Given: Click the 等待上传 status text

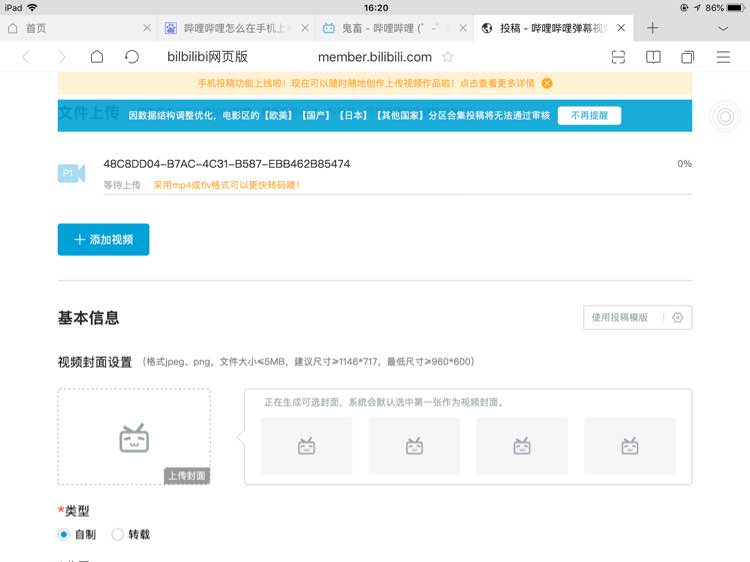Looking at the screenshot, I should [x=122, y=185].
